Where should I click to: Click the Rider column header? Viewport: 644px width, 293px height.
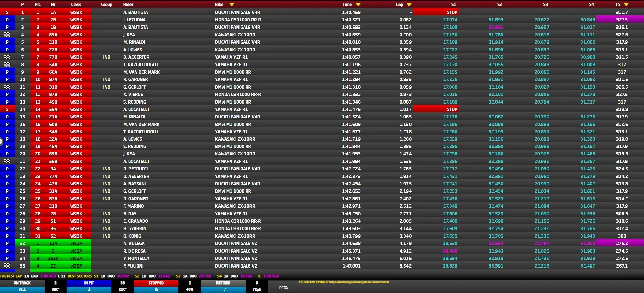click(128, 4)
